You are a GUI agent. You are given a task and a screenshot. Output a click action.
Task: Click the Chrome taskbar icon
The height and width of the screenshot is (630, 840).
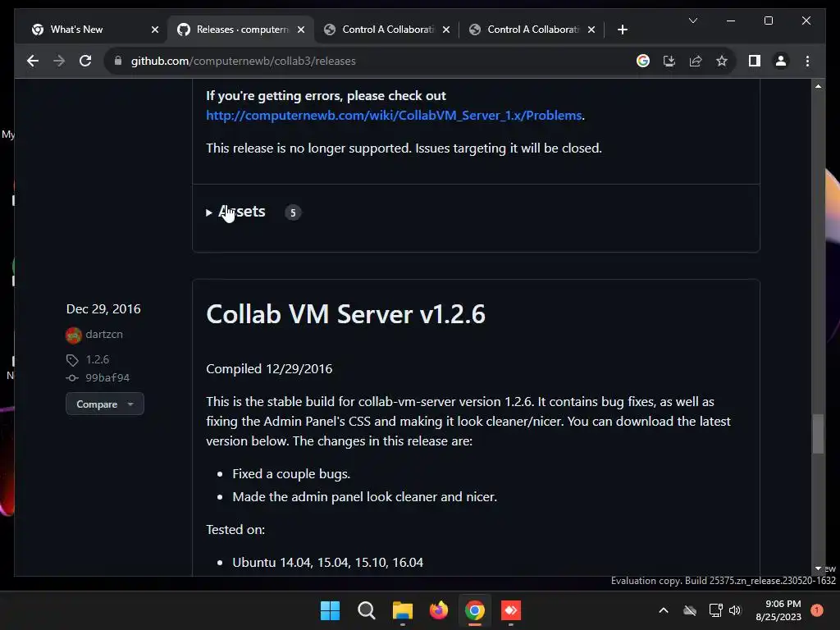click(475, 610)
